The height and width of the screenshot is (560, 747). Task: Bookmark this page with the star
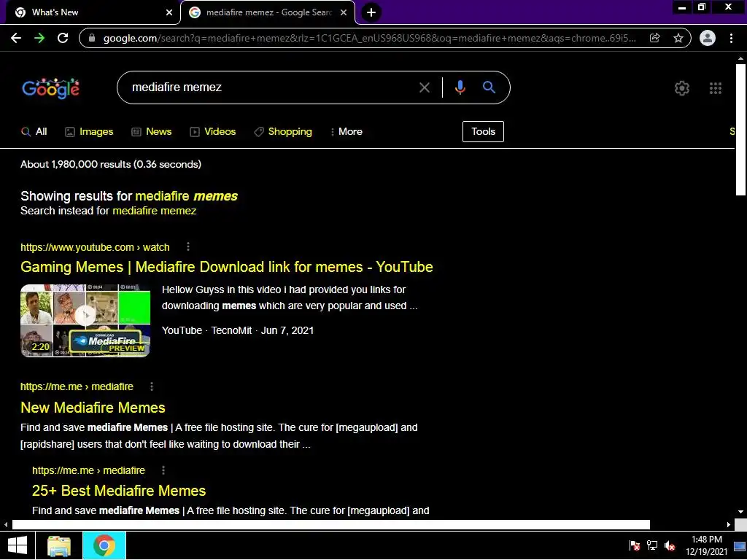(678, 38)
